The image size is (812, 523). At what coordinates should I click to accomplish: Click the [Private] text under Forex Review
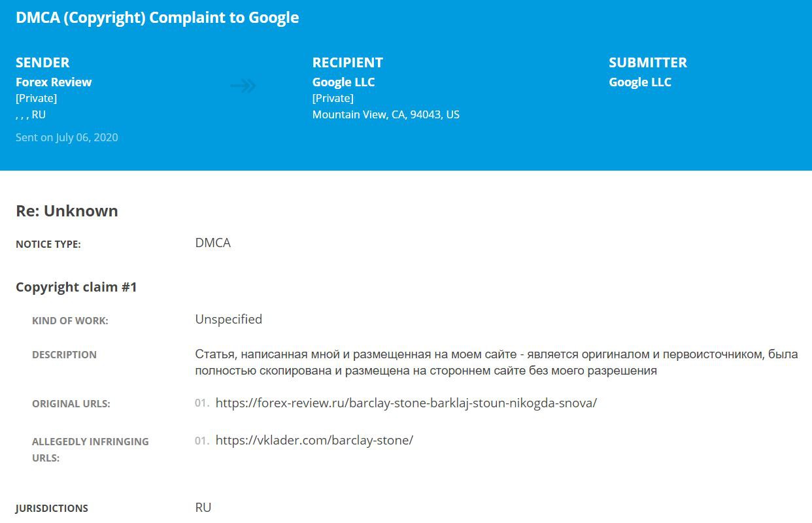click(36, 98)
